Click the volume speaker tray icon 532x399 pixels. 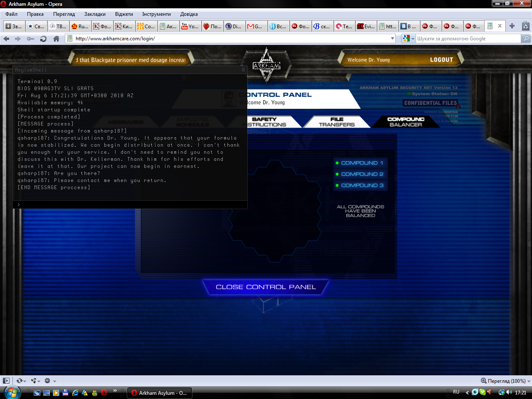(x=509, y=392)
